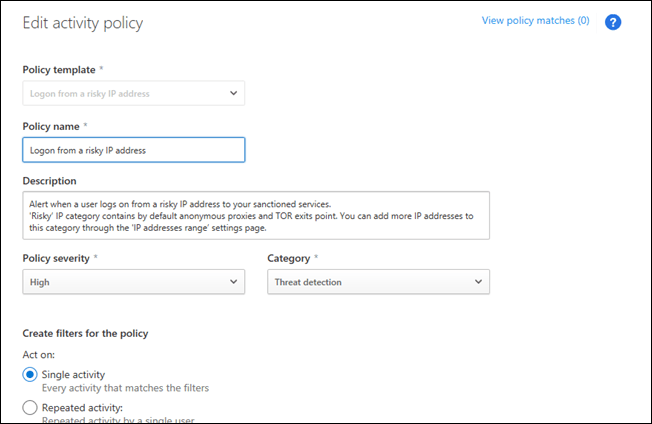Click the Policy name field label
The width and height of the screenshot is (652, 424).
pyautogui.click(x=51, y=126)
